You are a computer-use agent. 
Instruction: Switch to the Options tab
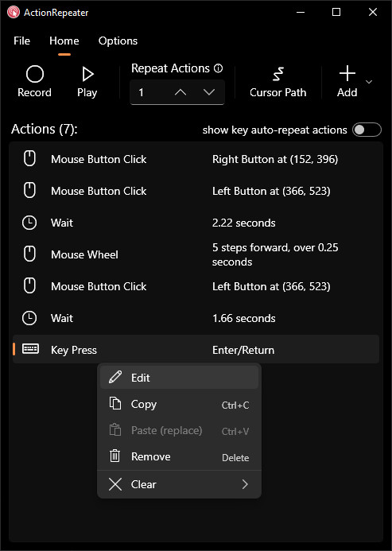click(118, 41)
